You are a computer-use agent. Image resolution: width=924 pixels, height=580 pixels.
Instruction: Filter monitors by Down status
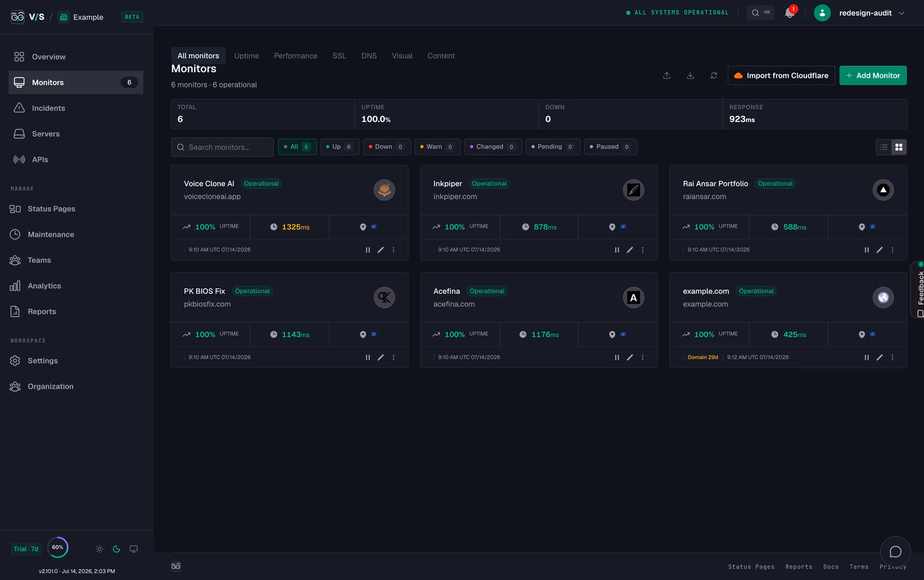point(387,147)
